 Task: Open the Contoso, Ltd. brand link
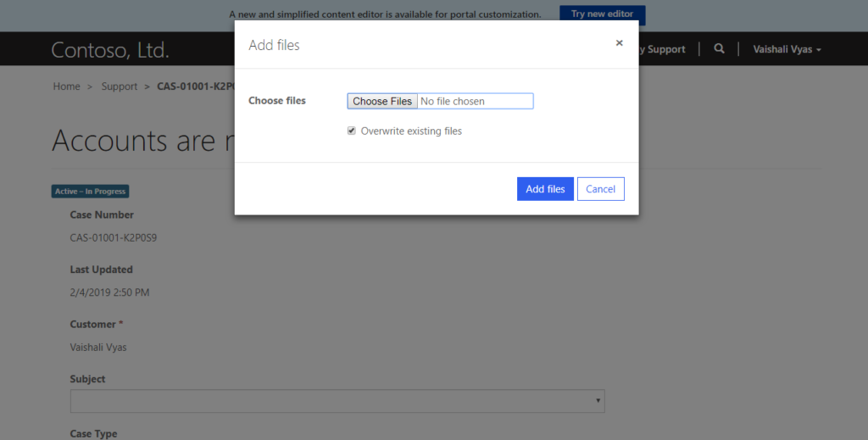110,50
